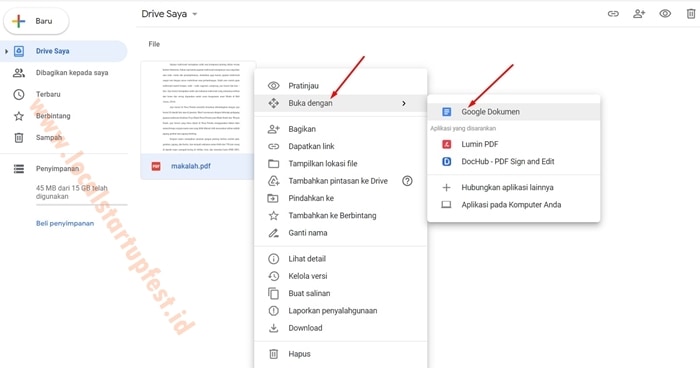This screenshot has width=700, height=368.
Task: Choose Pindahkan ke menu entry
Action: 341,198
